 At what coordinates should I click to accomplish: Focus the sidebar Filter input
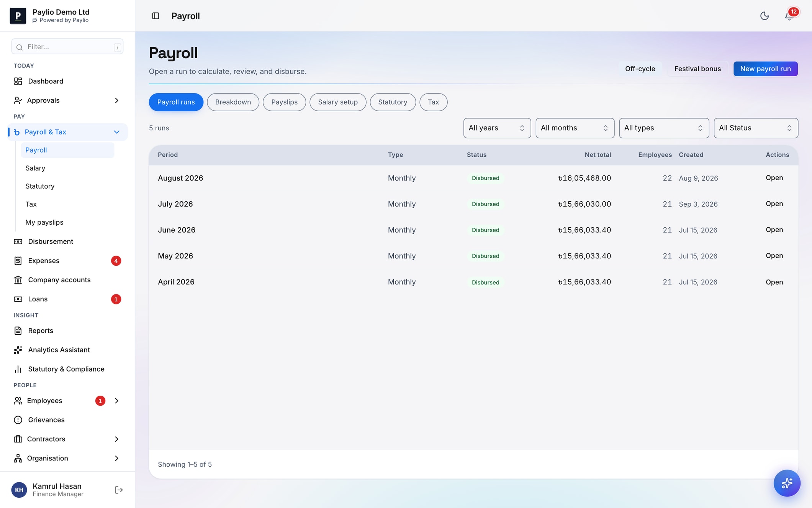pos(67,47)
